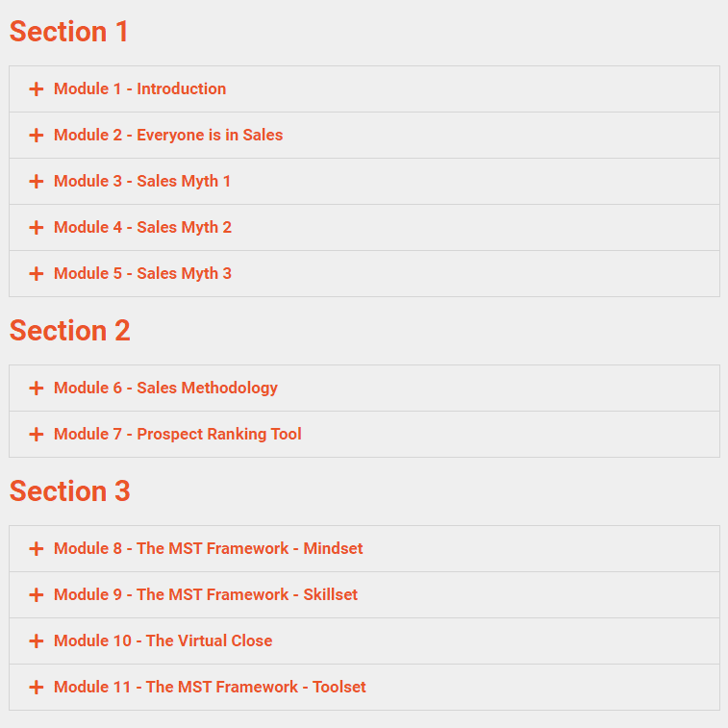728x728 pixels.
Task: Expand Module 5 - Sales Myth 3
Action: (x=142, y=274)
